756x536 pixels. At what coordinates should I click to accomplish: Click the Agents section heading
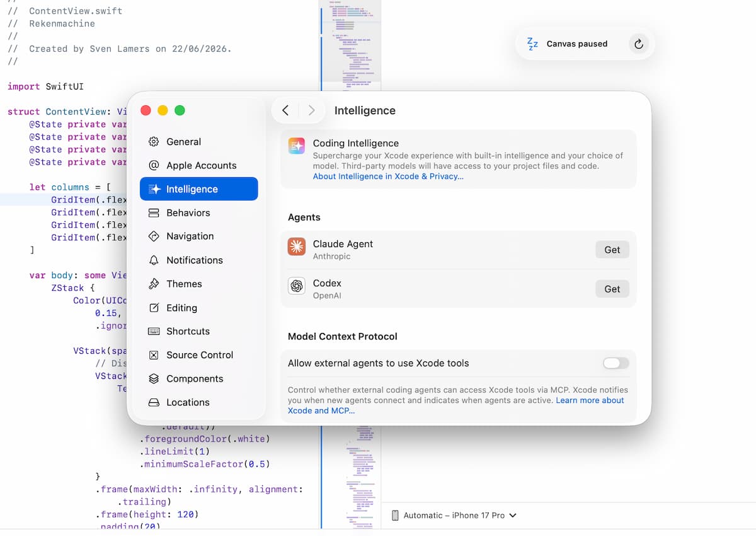(304, 217)
